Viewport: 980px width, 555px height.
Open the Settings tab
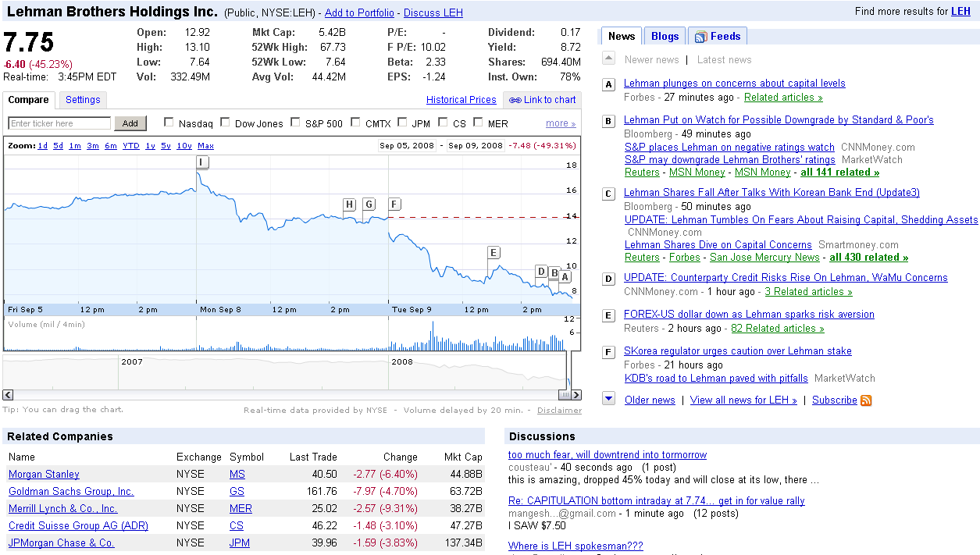point(83,100)
